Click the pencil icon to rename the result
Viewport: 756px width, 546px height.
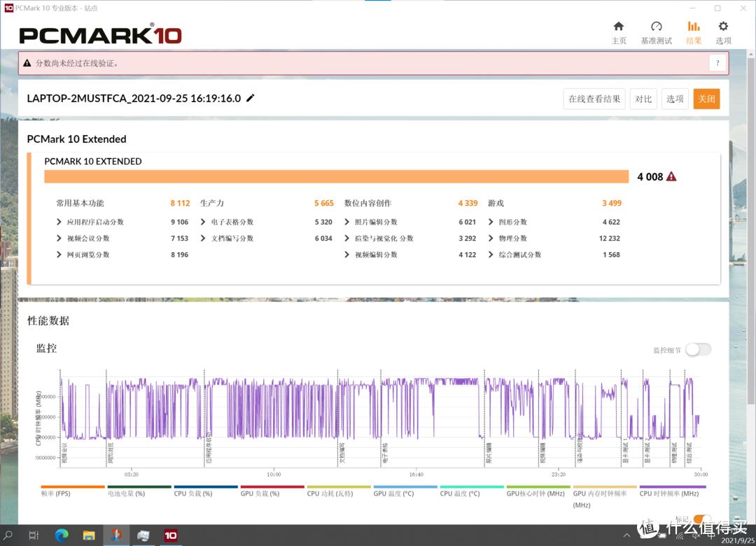(x=251, y=99)
